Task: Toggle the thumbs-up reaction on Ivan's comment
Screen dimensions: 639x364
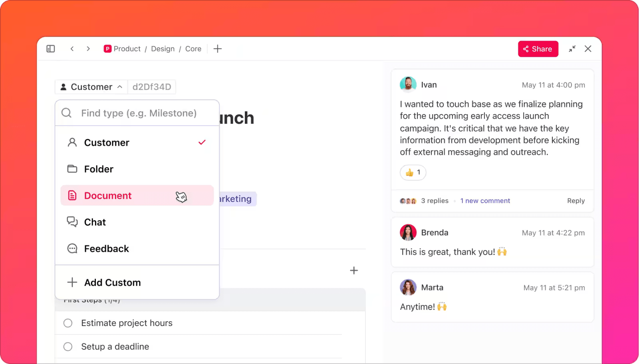Action: click(x=413, y=172)
